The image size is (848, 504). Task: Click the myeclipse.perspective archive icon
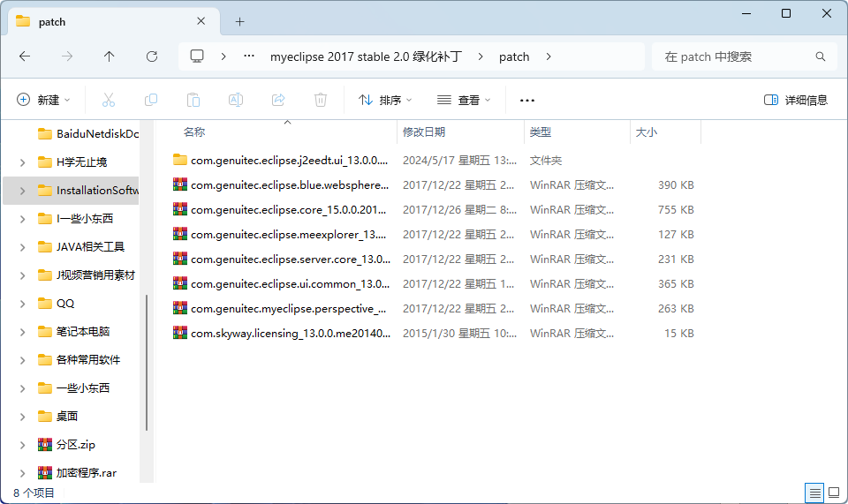[180, 308]
